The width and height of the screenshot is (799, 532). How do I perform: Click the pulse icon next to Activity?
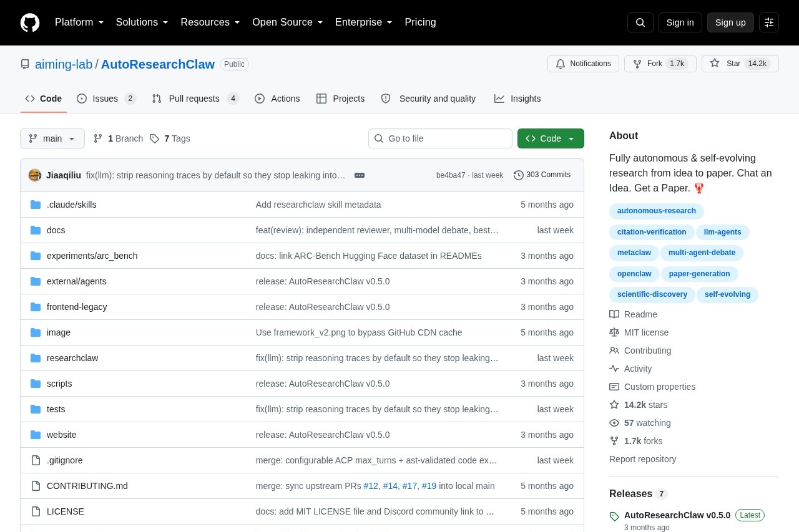614,369
